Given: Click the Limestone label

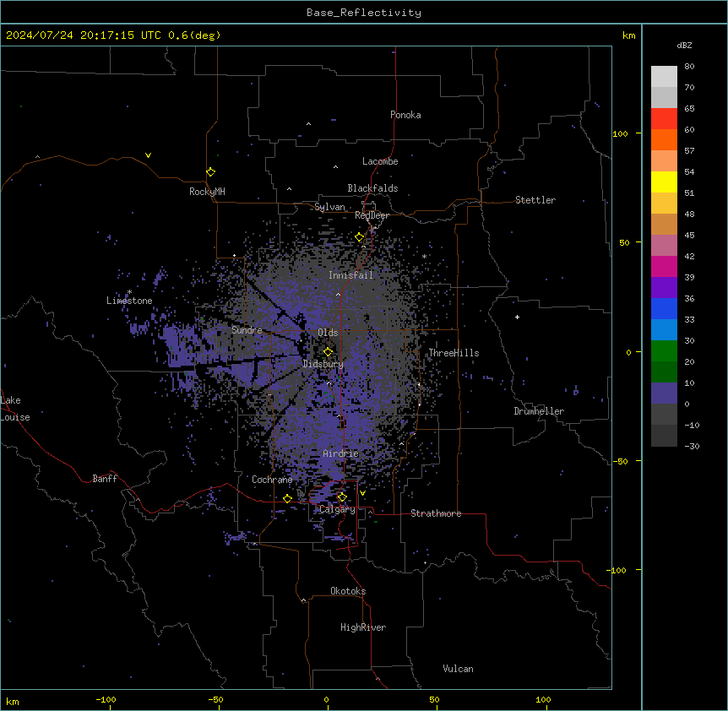Looking at the screenshot, I should click(x=129, y=301).
